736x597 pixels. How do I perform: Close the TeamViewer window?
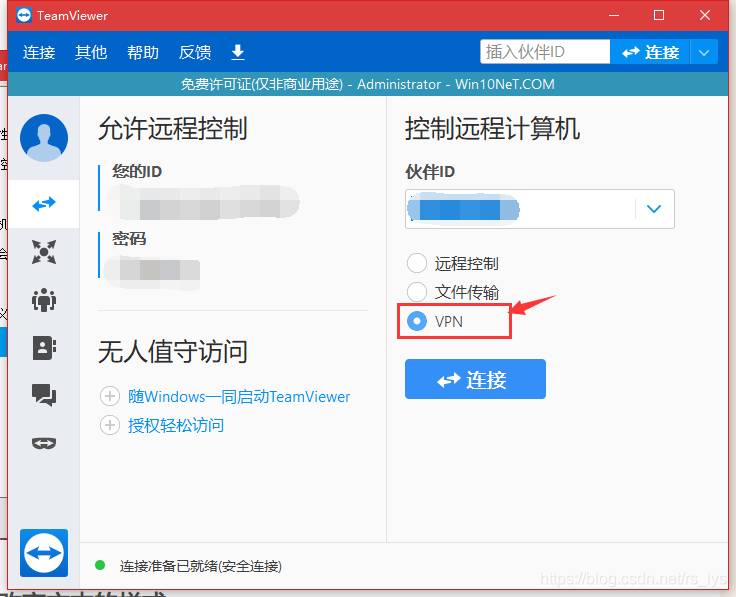coord(705,15)
